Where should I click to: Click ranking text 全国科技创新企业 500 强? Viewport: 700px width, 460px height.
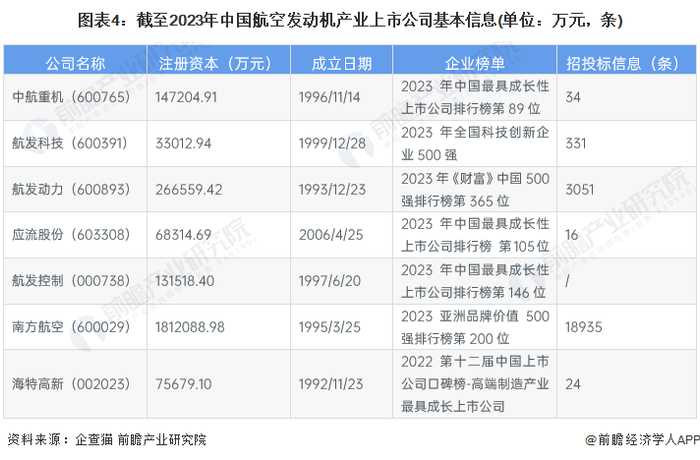[x=475, y=143]
